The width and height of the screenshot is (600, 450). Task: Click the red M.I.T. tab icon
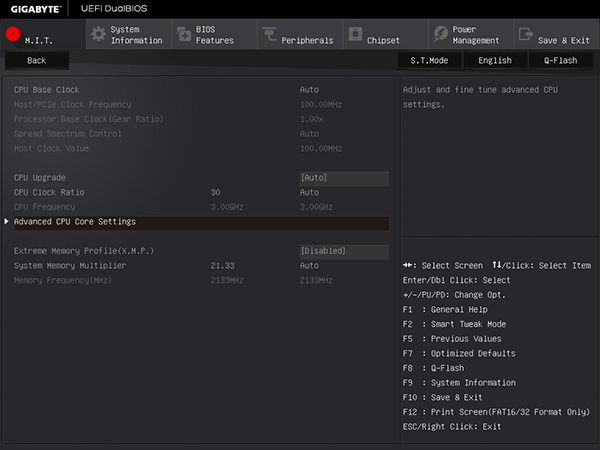13,34
